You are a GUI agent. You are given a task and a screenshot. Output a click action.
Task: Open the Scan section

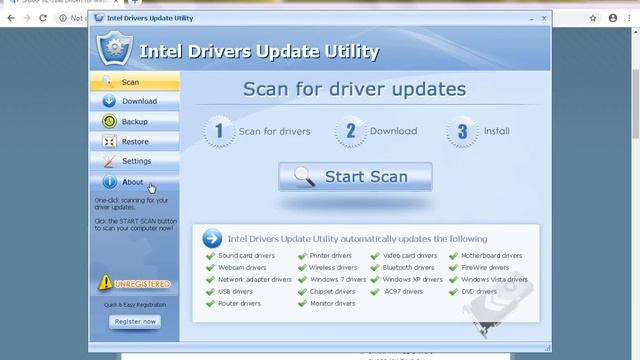coord(134,82)
